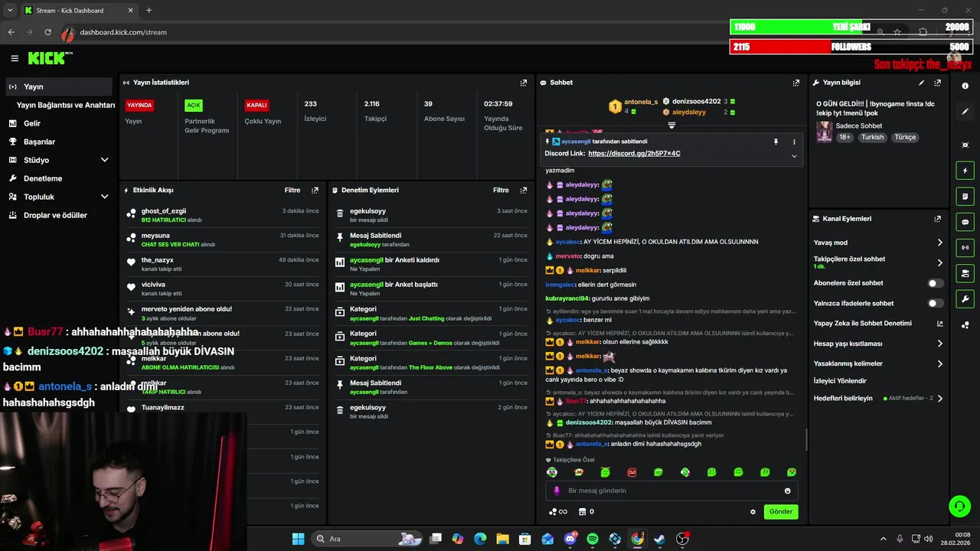Viewport: 980px width, 551px height.
Task: Click the info icon in right sidebar
Action: tap(965, 86)
